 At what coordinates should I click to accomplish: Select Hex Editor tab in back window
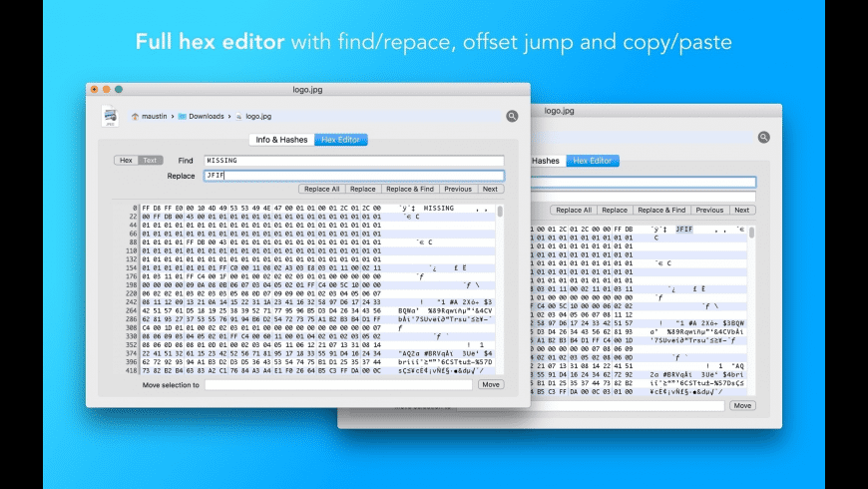pos(593,161)
